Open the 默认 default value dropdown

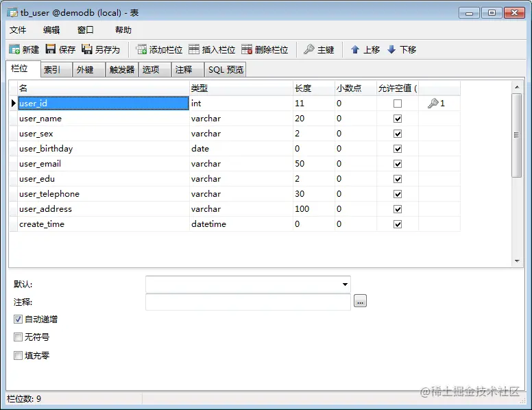[345, 284]
